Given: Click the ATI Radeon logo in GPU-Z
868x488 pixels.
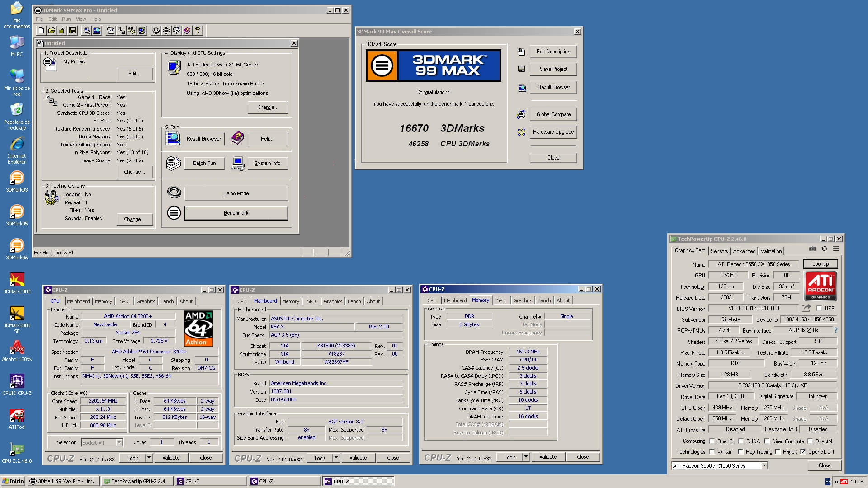Looking at the screenshot, I should [820, 286].
